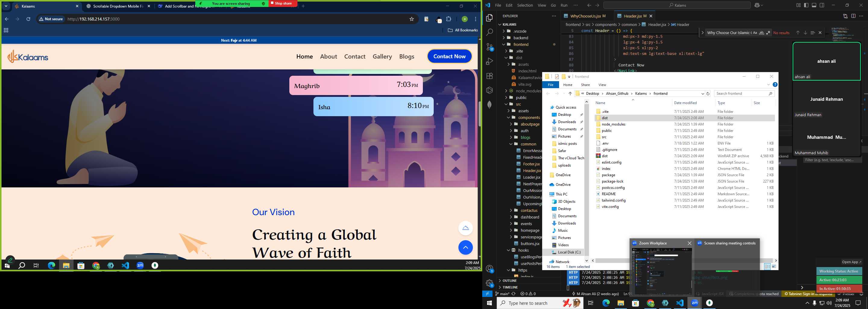Click the red Stop share button
Screen dimensions: 868x309
pos(283,3)
